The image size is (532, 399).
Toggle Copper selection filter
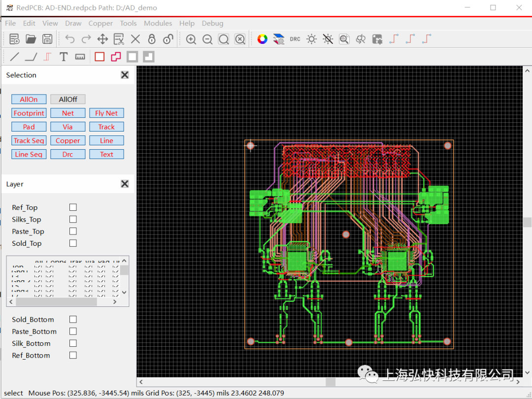pyautogui.click(x=68, y=140)
